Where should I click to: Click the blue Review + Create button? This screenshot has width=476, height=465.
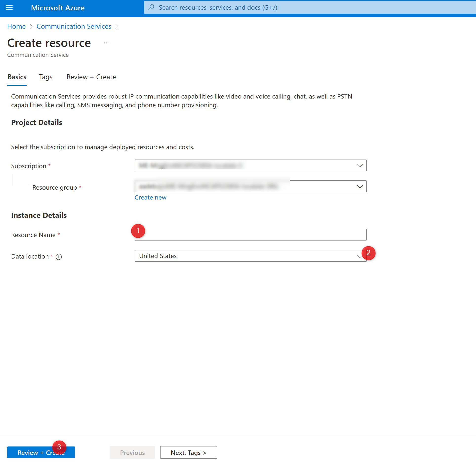pos(41,452)
